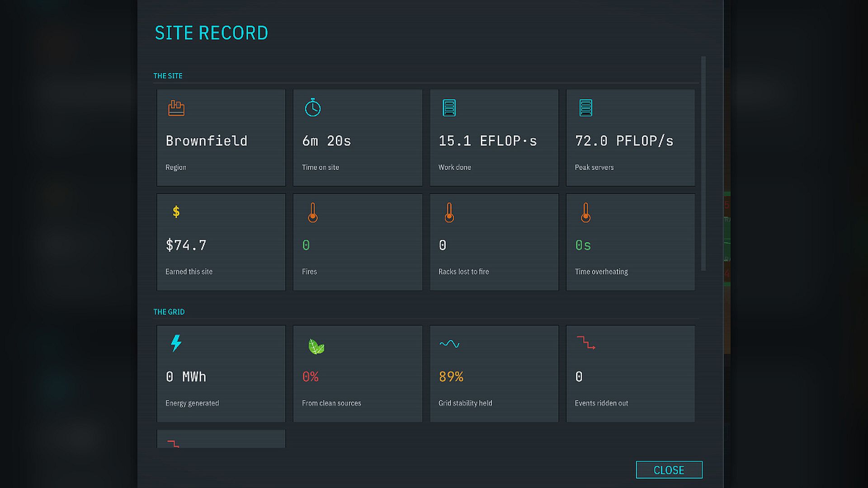Image resolution: width=868 pixels, height=488 pixels.
Task: Click the THE GRID section heading
Action: pyautogui.click(x=169, y=312)
